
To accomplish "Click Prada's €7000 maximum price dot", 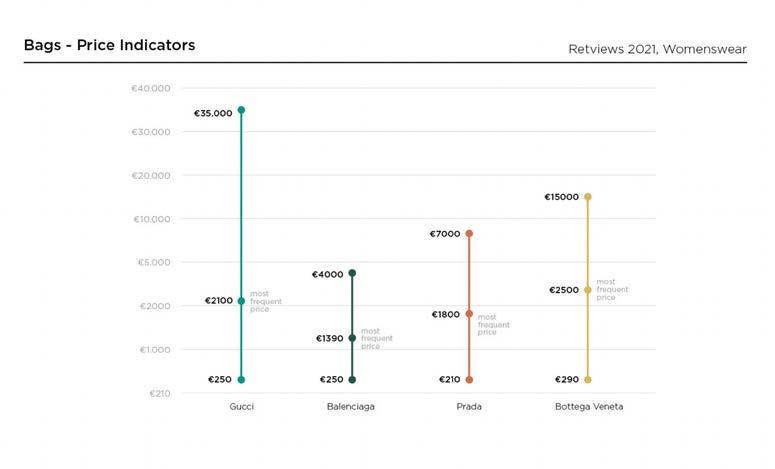I will pyautogui.click(x=469, y=234).
